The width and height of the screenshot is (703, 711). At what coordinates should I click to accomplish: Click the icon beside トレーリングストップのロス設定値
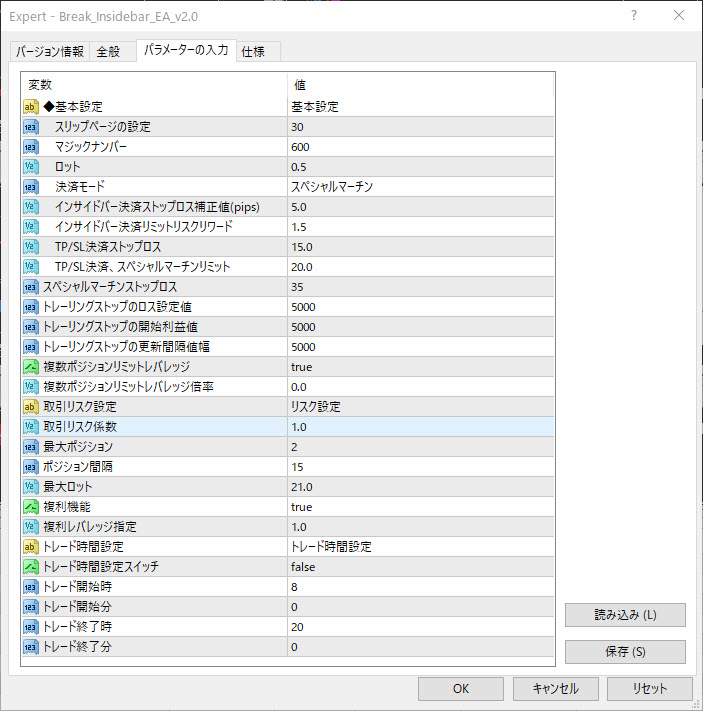point(31,307)
